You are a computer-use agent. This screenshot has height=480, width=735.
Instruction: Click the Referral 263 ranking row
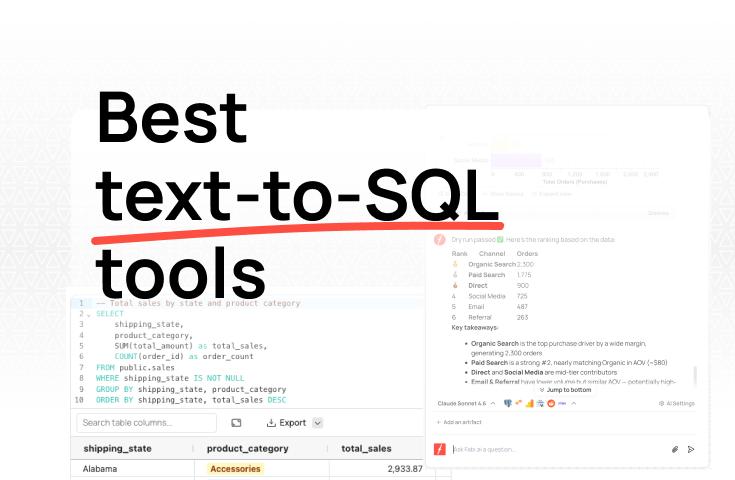click(x=490, y=317)
